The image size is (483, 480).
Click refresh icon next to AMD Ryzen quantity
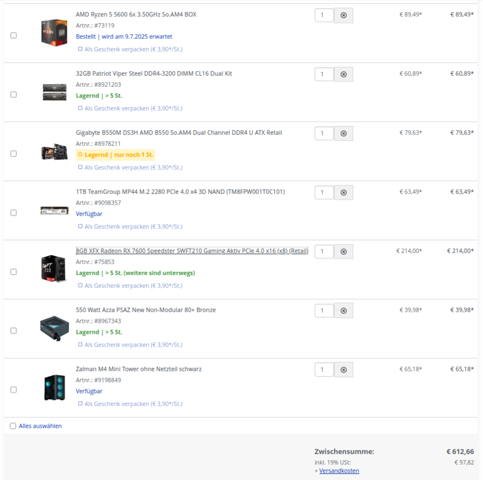pyautogui.click(x=343, y=15)
